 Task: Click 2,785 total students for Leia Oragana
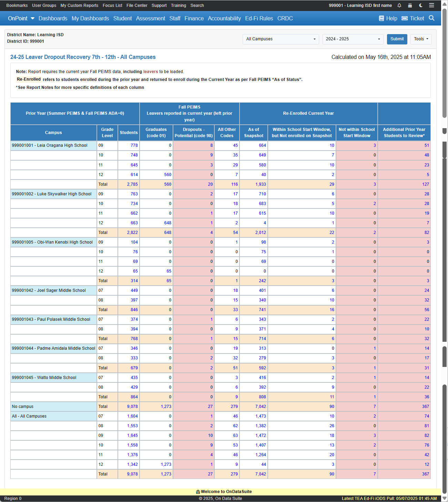coord(132,184)
